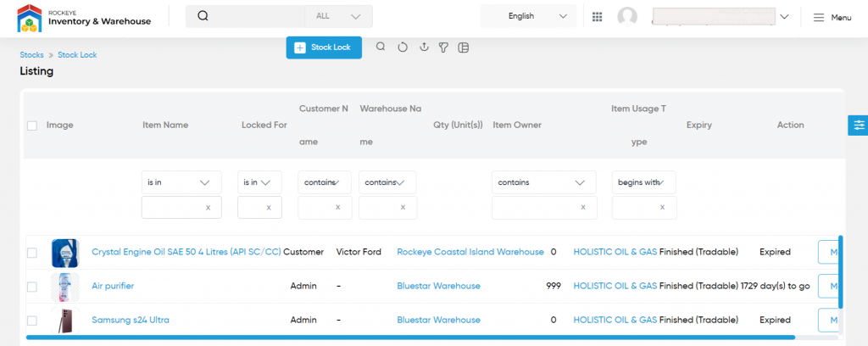The image size is (868, 346).
Task: Expand the user account chevron
Action: 784,17
